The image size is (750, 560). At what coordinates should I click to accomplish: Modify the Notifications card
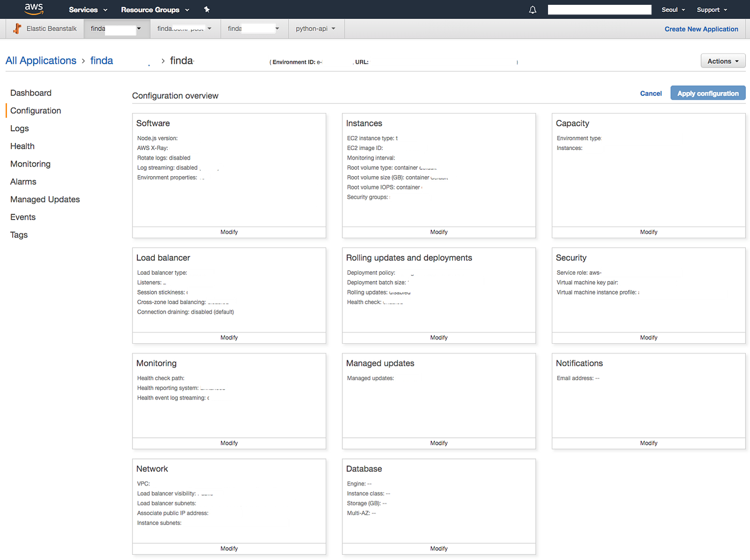coord(649,443)
